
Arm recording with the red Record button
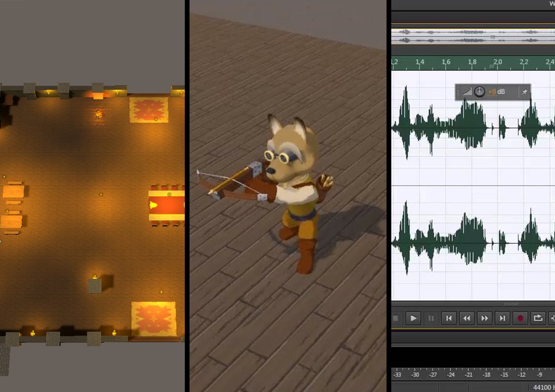(x=519, y=318)
